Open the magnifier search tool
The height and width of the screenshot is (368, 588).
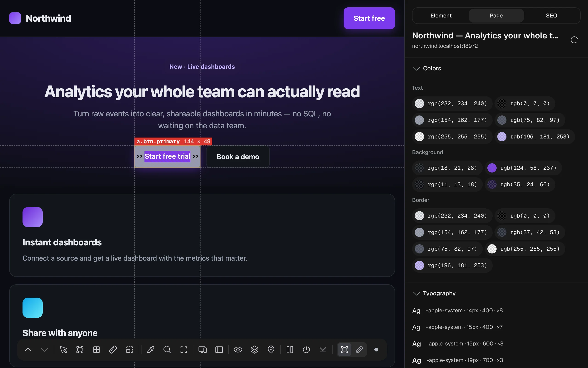[167, 350]
